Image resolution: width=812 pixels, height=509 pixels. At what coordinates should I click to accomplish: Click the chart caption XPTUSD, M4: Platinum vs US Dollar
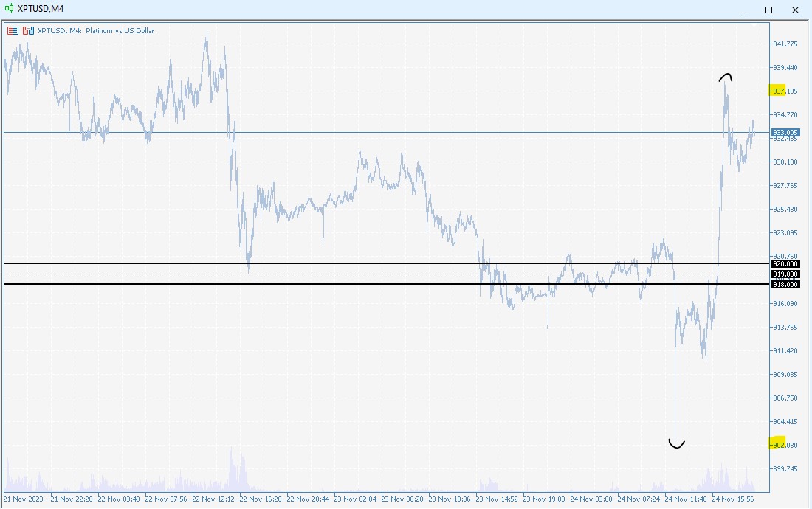click(96, 30)
